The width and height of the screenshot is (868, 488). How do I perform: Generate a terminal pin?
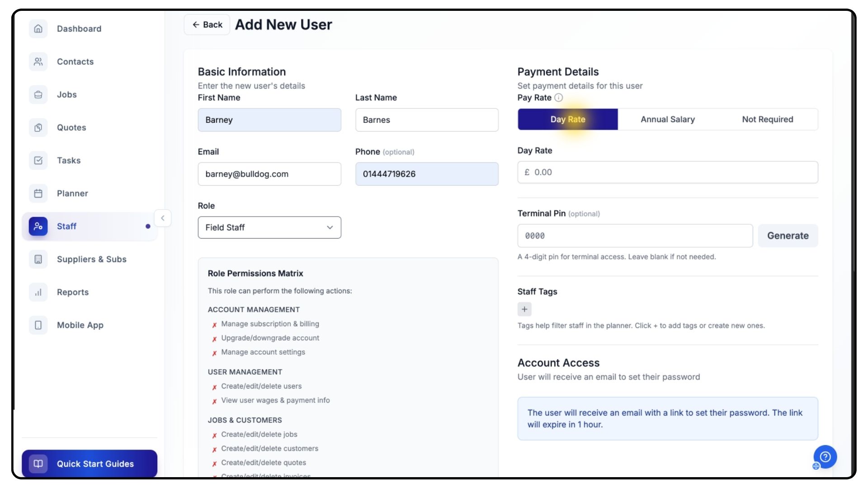(788, 236)
